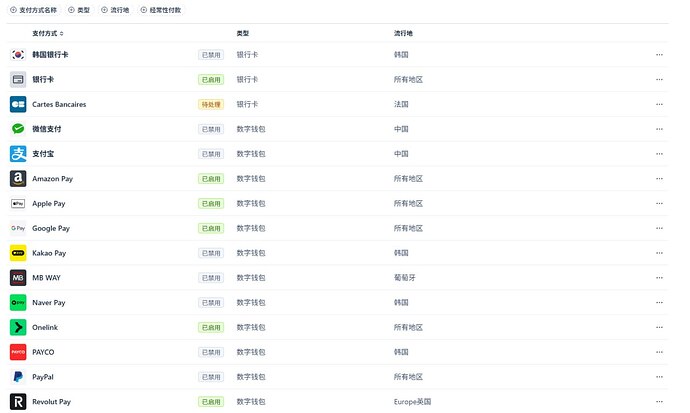This screenshot has width=690, height=413.
Task: Click the Revolut Pay R icon
Action: (x=18, y=402)
